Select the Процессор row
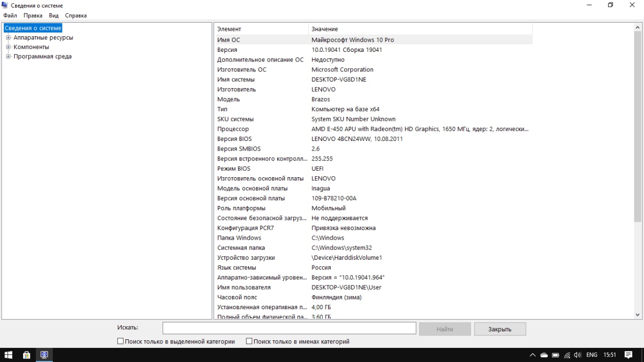 [373, 129]
